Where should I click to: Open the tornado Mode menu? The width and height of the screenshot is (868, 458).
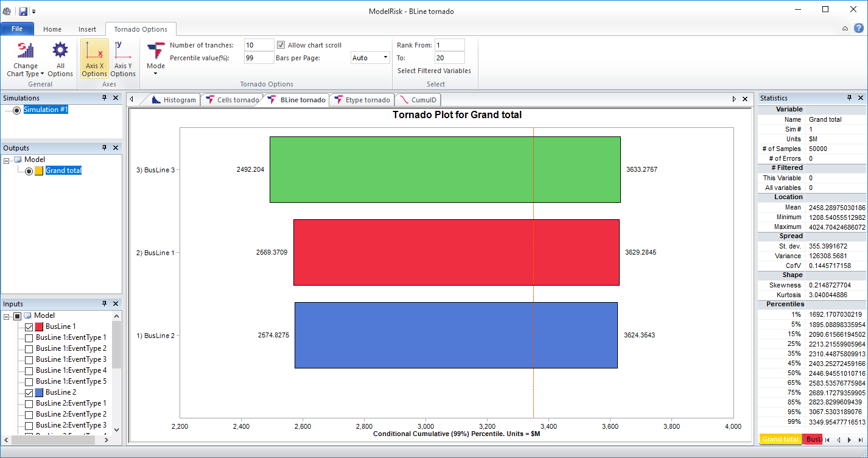coord(156,59)
